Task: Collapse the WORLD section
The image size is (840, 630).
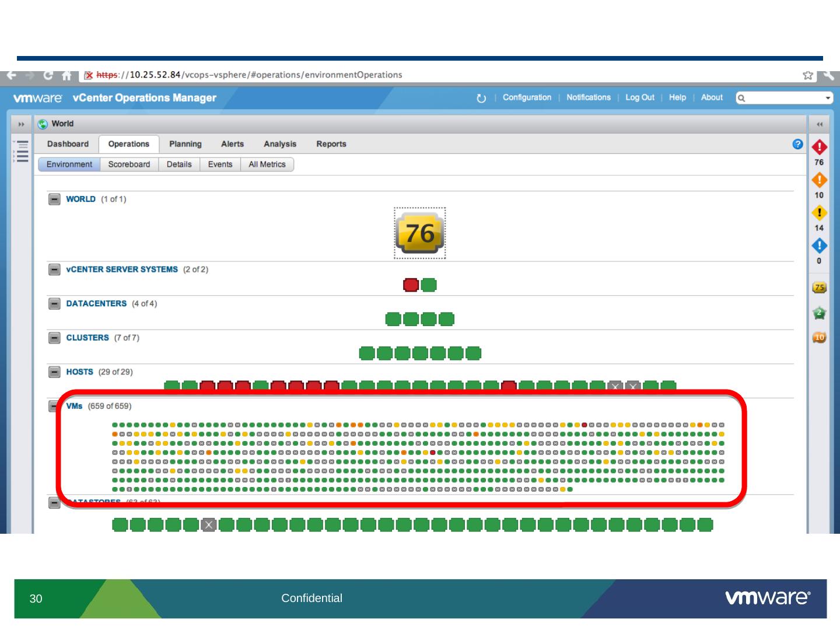Action: pos(54,199)
